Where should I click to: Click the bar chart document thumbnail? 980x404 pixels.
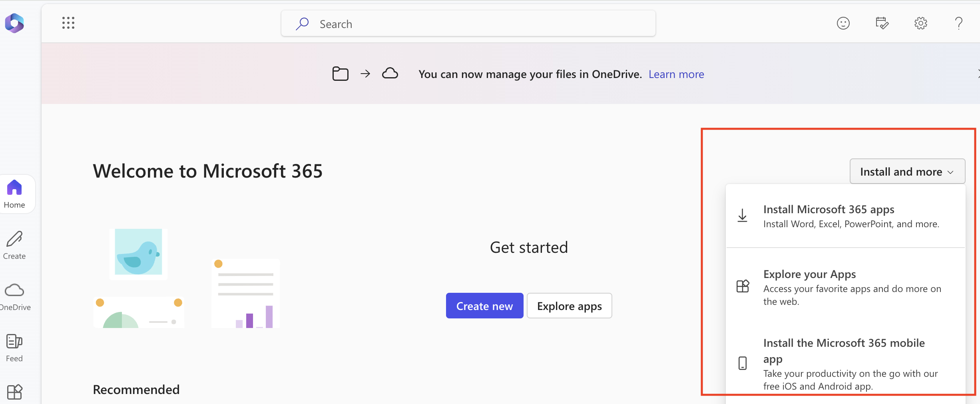click(x=245, y=294)
